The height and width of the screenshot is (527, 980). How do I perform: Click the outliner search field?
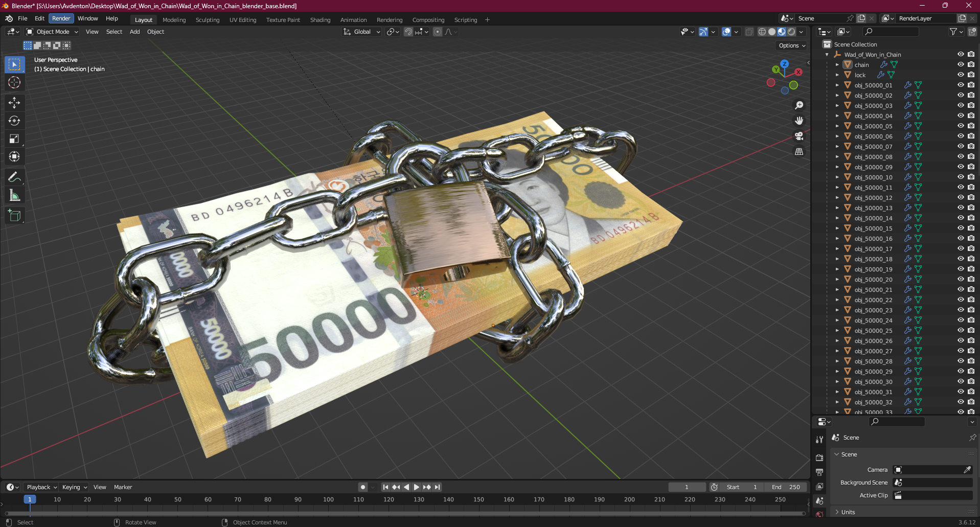890,32
